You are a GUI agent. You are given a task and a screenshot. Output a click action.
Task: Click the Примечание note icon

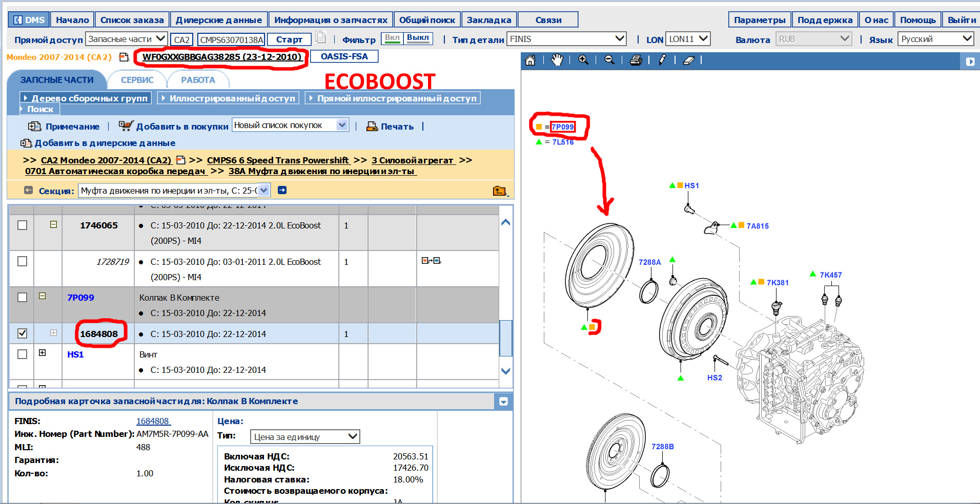click(x=34, y=126)
